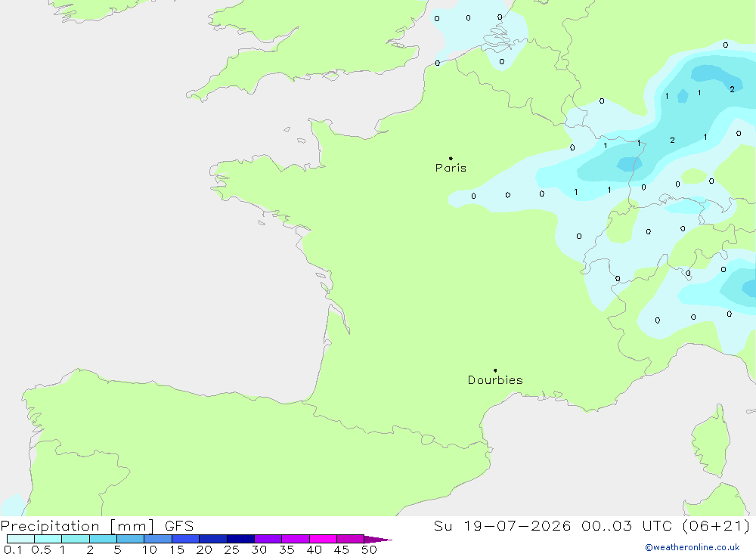
Task: Pick the 20–25 mm legend color swatch
Action: click(212, 539)
